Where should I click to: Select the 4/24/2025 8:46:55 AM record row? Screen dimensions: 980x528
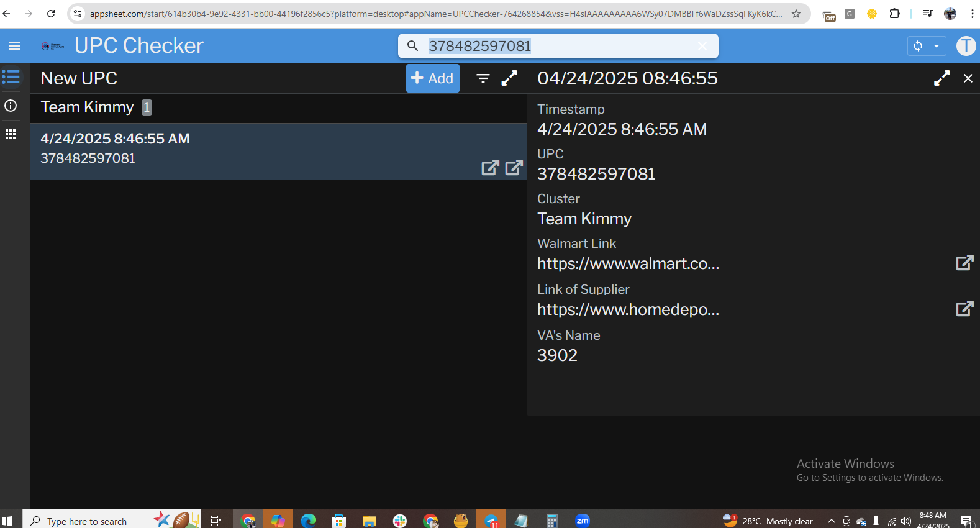tap(248, 148)
